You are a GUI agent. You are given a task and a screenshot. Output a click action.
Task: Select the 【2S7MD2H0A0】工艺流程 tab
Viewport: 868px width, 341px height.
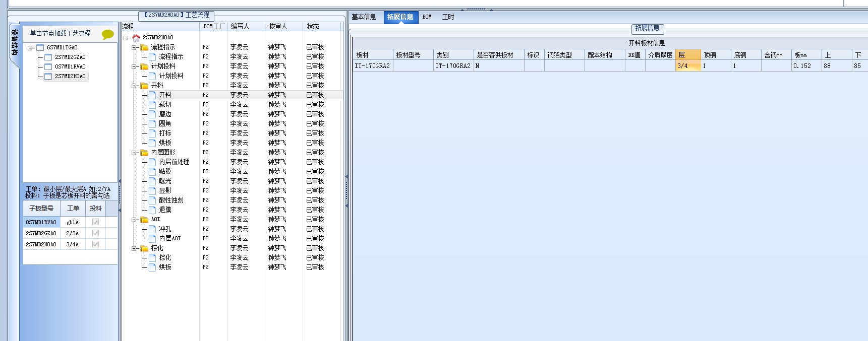tap(177, 15)
